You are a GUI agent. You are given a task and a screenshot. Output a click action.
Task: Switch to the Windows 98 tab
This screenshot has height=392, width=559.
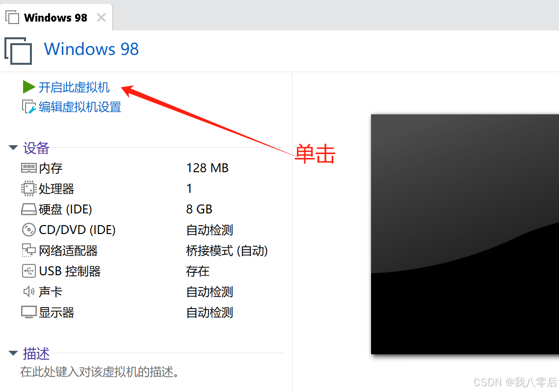pos(55,18)
